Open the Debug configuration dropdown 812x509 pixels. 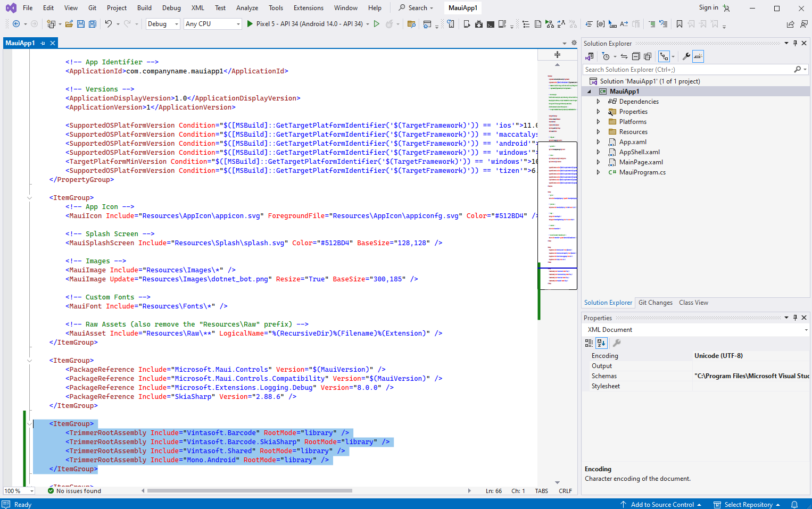click(163, 24)
